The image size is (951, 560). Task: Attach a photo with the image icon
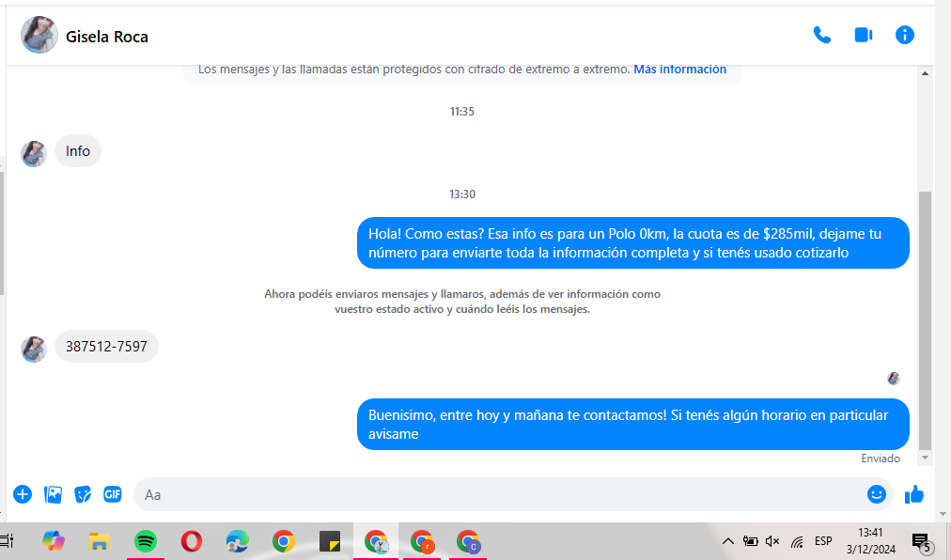tap(53, 494)
